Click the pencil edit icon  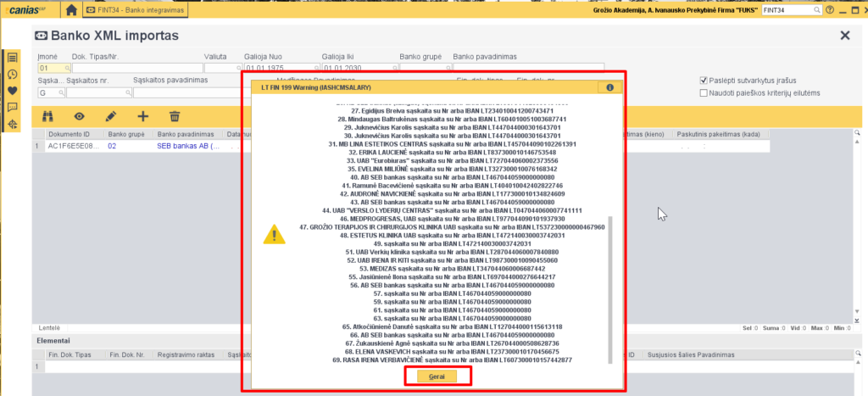(x=110, y=116)
